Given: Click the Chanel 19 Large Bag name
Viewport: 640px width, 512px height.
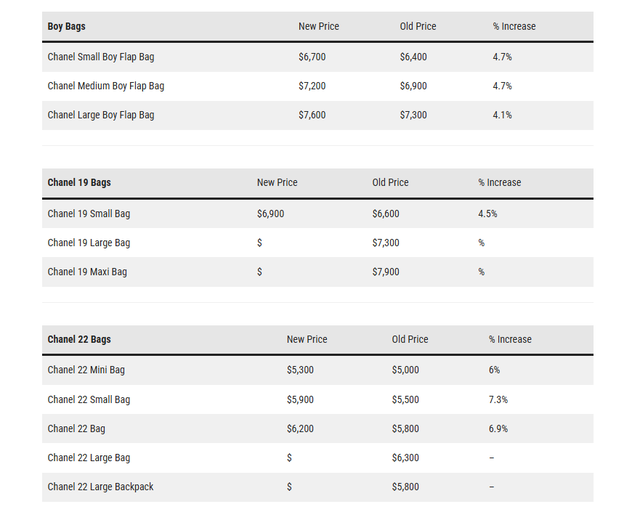Looking at the screenshot, I should pyautogui.click(x=89, y=243).
